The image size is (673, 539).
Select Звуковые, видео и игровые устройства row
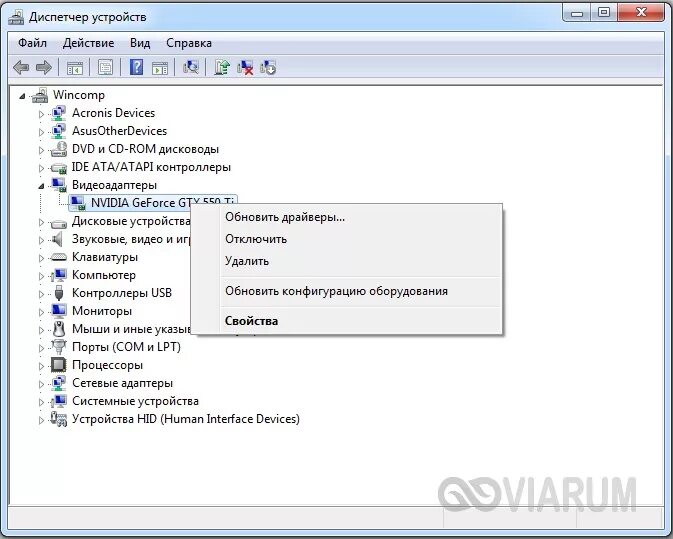pos(131,239)
